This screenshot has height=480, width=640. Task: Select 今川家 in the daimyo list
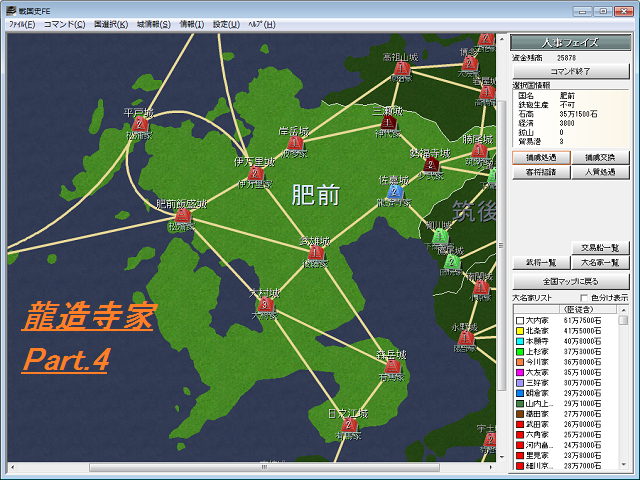pyautogui.click(x=566, y=362)
